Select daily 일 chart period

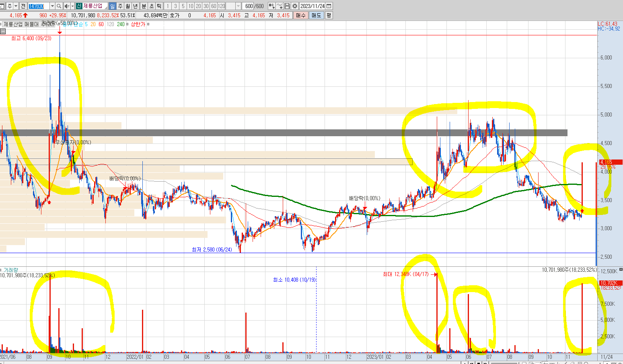112,6
